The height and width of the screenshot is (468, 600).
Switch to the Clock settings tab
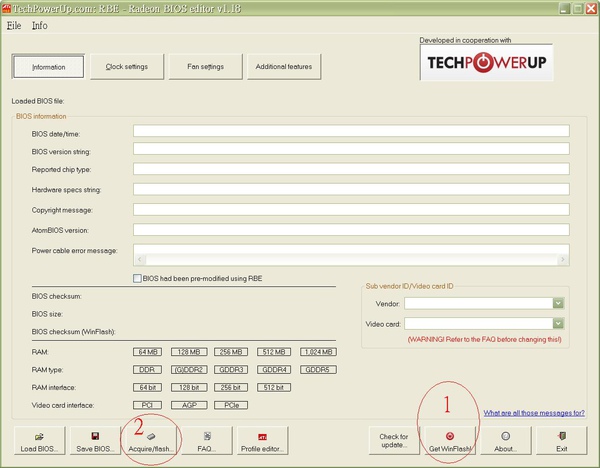click(127, 67)
